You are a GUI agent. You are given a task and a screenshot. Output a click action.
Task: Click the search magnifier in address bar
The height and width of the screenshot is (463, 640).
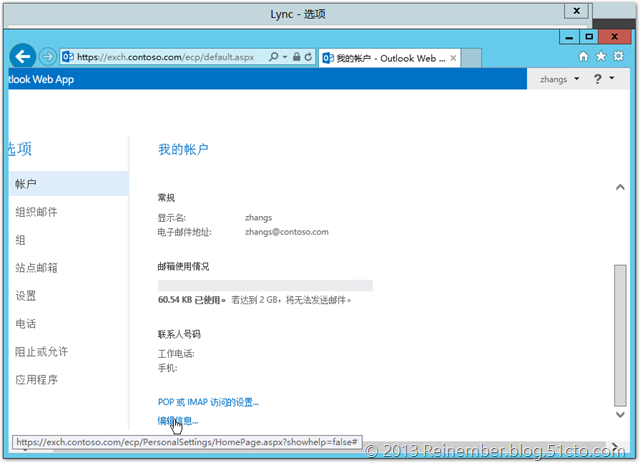click(x=273, y=57)
